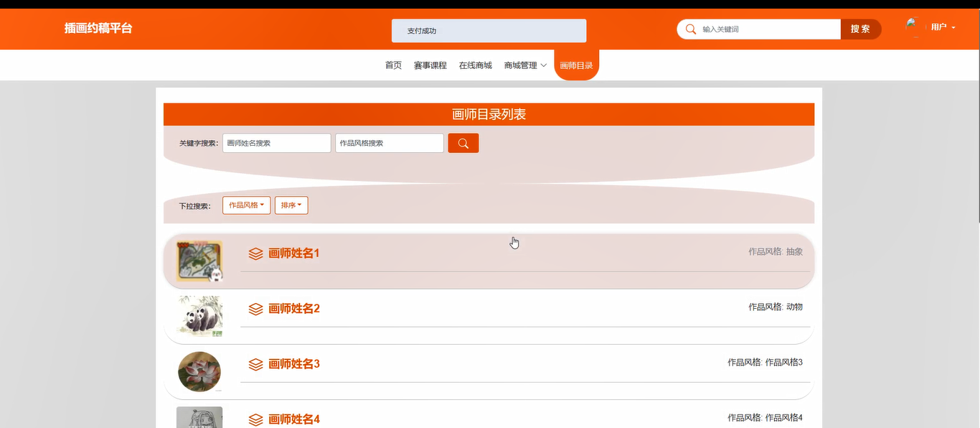Click the 下拉搜索 label
This screenshot has height=428, width=980.
(195, 206)
